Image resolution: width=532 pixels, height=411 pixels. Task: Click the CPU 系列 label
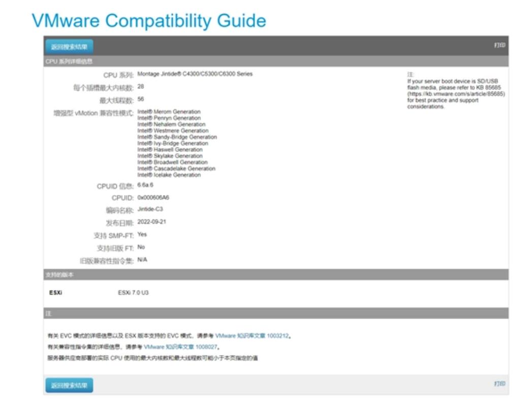click(118, 75)
